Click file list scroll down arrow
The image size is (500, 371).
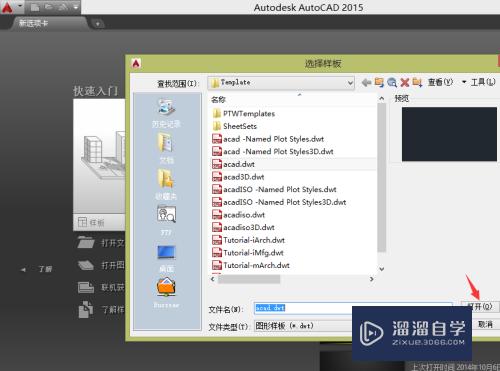pyautogui.click(x=382, y=269)
